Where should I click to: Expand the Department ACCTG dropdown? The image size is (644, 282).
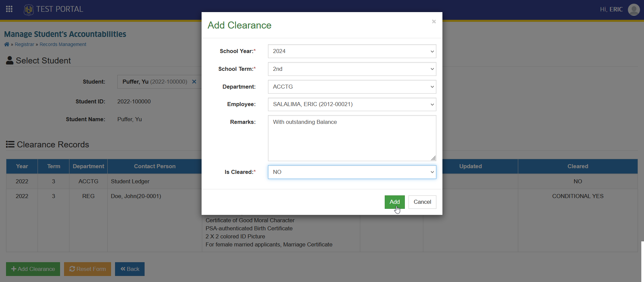[352, 87]
